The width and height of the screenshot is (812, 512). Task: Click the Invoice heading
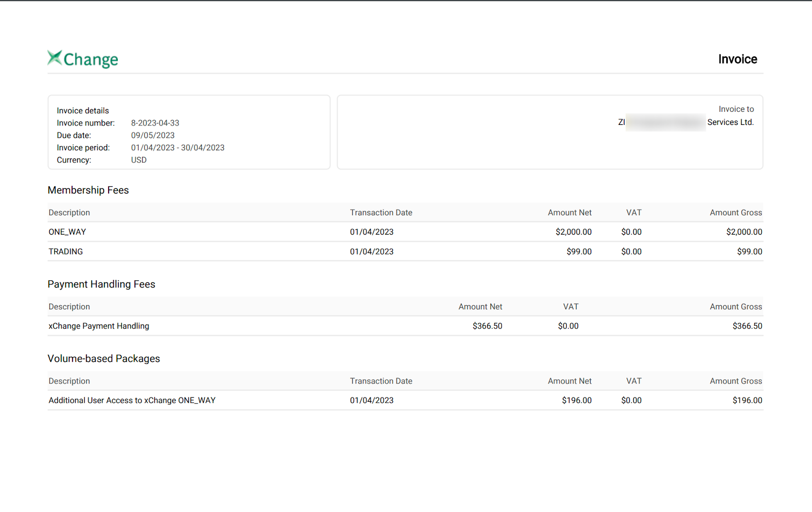737,59
